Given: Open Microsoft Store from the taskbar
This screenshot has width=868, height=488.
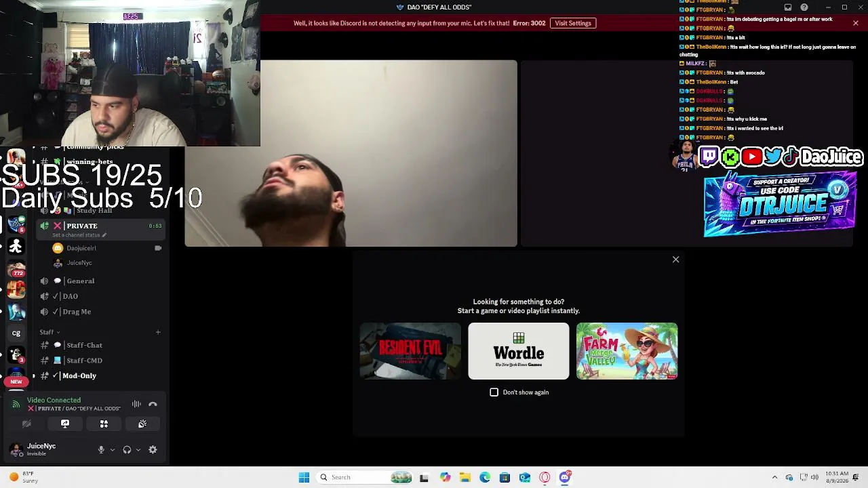Looking at the screenshot, I should [x=505, y=477].
